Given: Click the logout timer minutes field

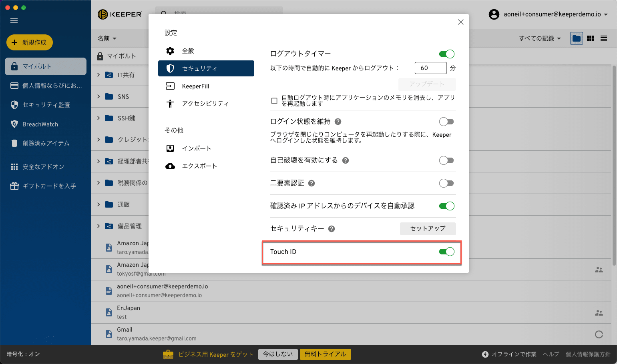Looking at the screenshot, I should point(430,68).
